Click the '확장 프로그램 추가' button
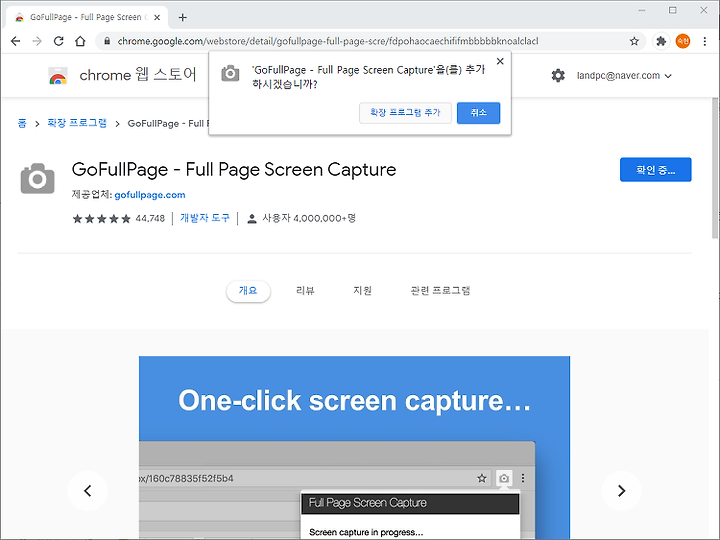720x540 pixels. click(405, 113)
